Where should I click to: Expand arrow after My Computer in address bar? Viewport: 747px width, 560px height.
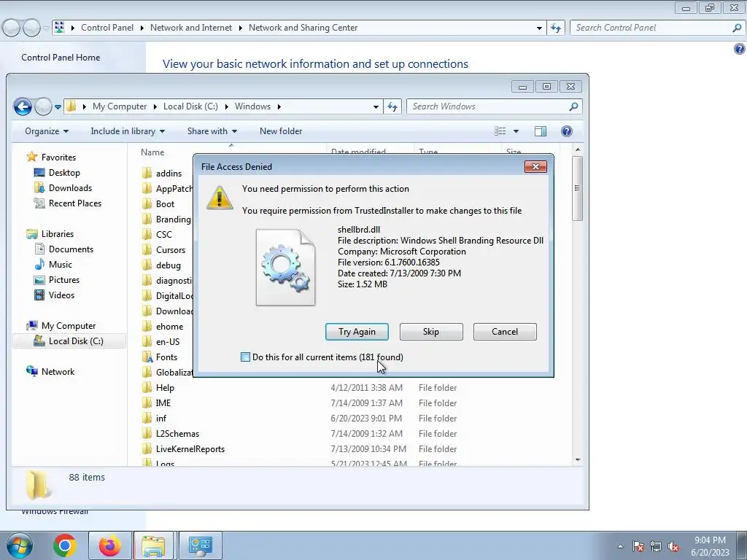[155, 106]
